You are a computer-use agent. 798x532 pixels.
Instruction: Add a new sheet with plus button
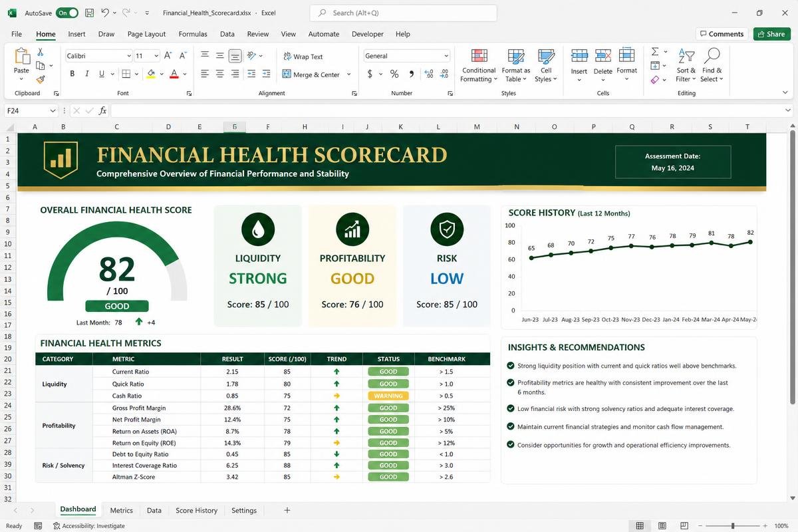[287, 511]
